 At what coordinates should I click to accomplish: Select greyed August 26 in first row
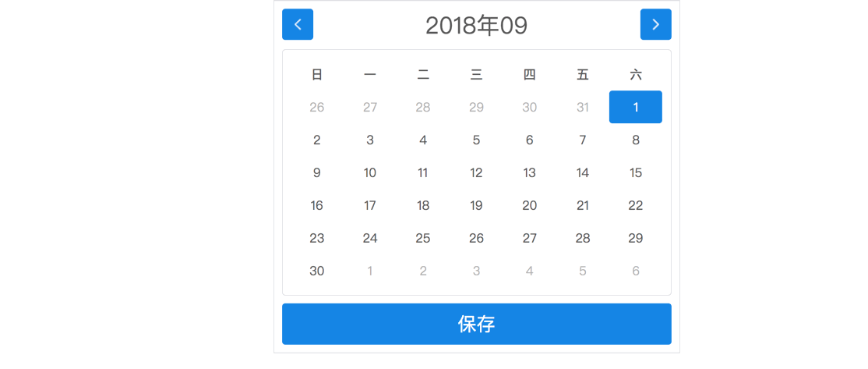[316, 107]
